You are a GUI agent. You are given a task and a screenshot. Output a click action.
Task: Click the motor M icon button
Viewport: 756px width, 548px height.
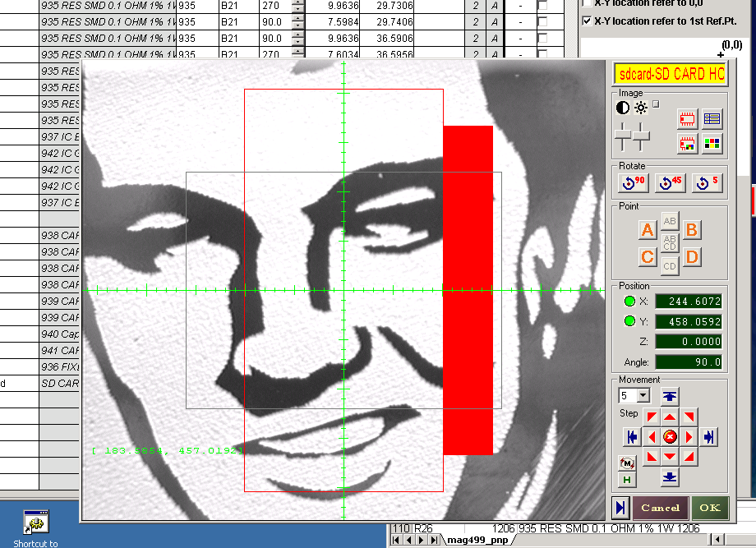click(627, 463)
